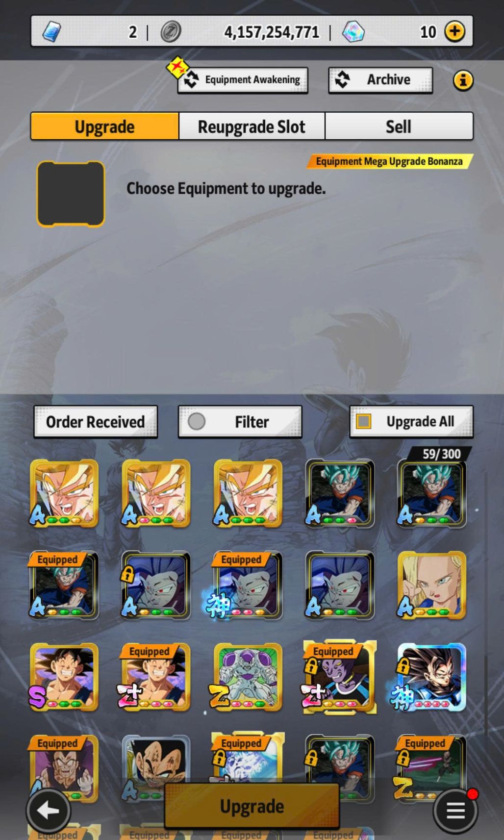This screenshot has width=504, height=840.
Task: Open the Order Received sort dropdown
Action: pyautogui.click(x=96, y=422)
